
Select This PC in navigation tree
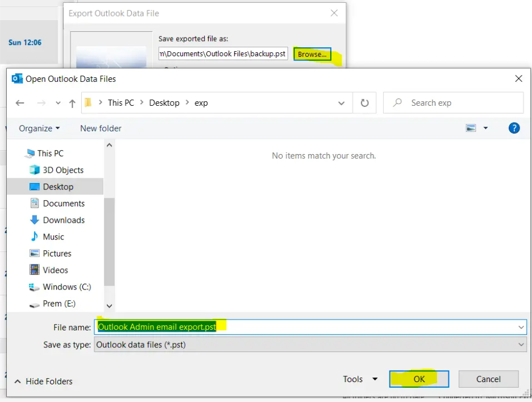[50, 154]
